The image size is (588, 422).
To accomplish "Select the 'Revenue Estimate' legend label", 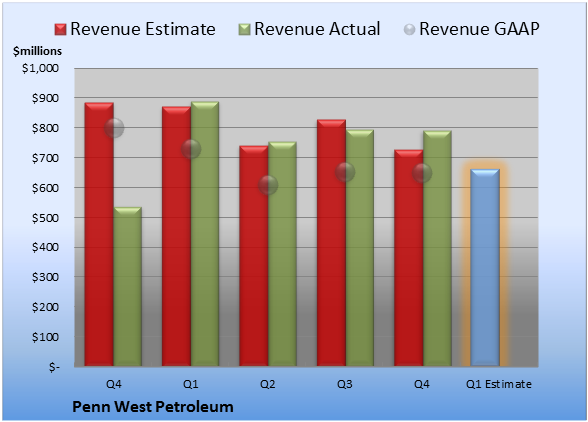I will [143, 29].
